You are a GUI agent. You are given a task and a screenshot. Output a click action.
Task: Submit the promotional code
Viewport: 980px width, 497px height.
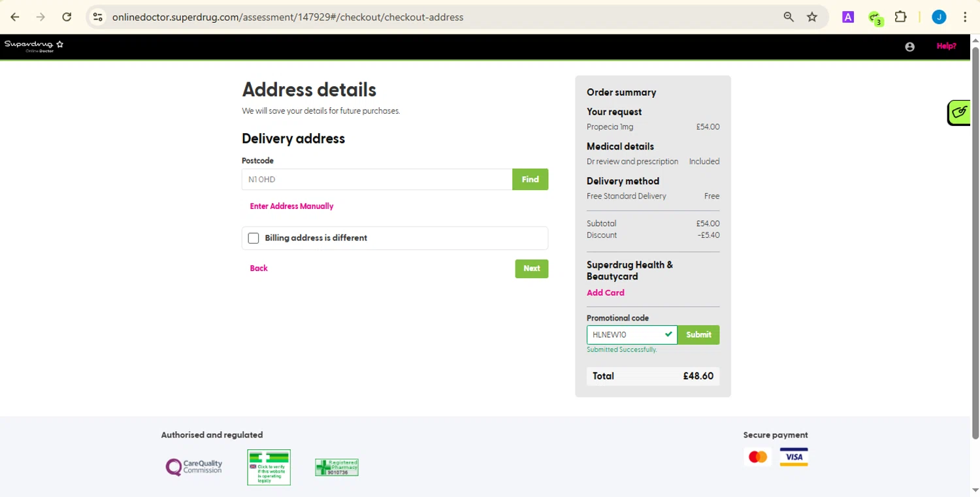pos(698,335)
